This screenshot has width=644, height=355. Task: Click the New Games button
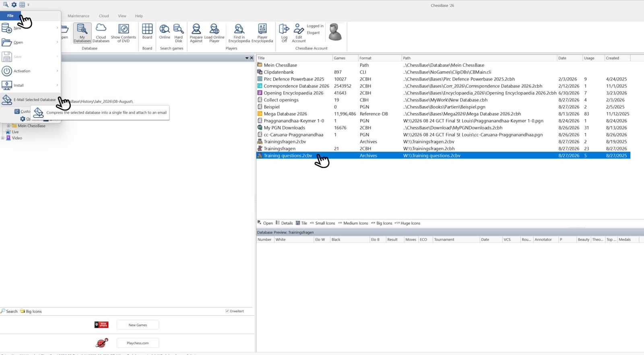tap(138, 325)
